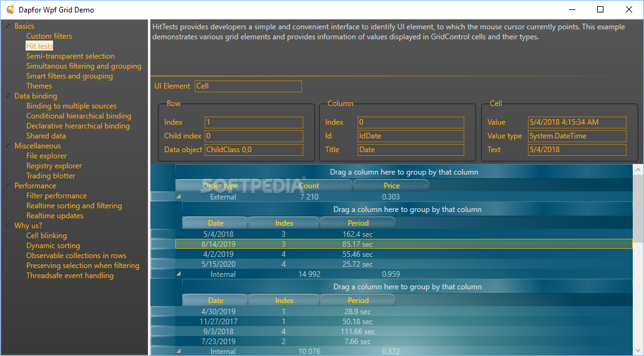Image resolution: width=644 pixels, height=356 pixels.
Task: Open Simultanous filtering and grouping
Action: click(84, 66)
